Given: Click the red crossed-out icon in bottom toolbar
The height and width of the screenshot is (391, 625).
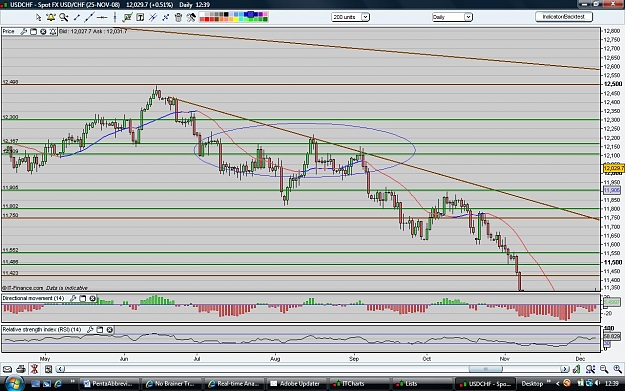Looking at the screenshot, I should pyautogui.click(x=35, y=369).
